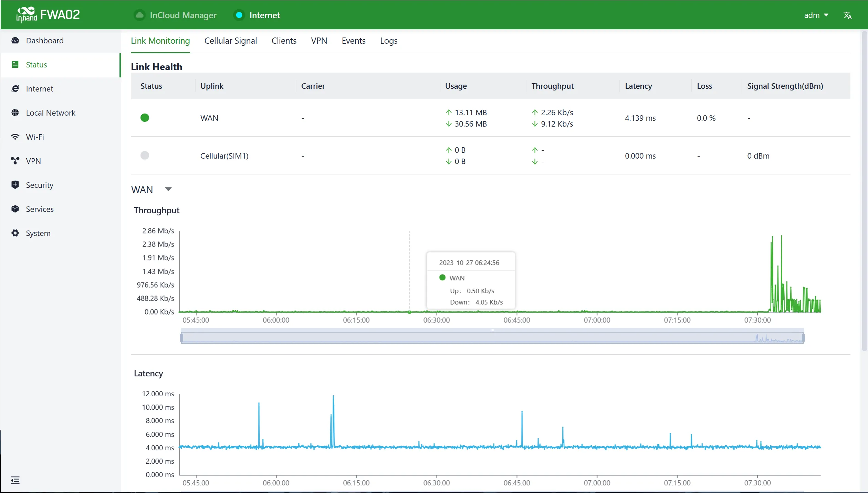868x493 pixels.
Task: Click the left handle of throughput range slider
Action: pyautogui.click(x=181, y=338)
